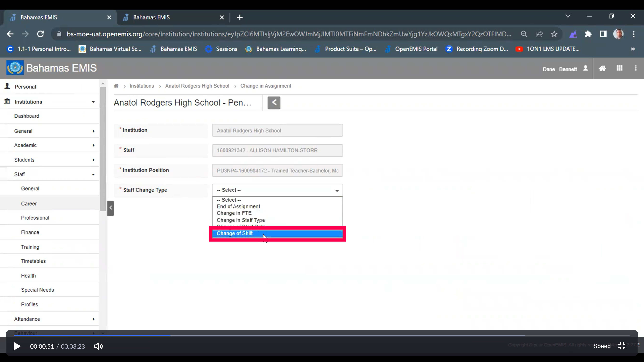Image resolution: width=644 pixels, height=362 pixels.
Task: Toggle the browser side panel icon
Action: point(603,34)
